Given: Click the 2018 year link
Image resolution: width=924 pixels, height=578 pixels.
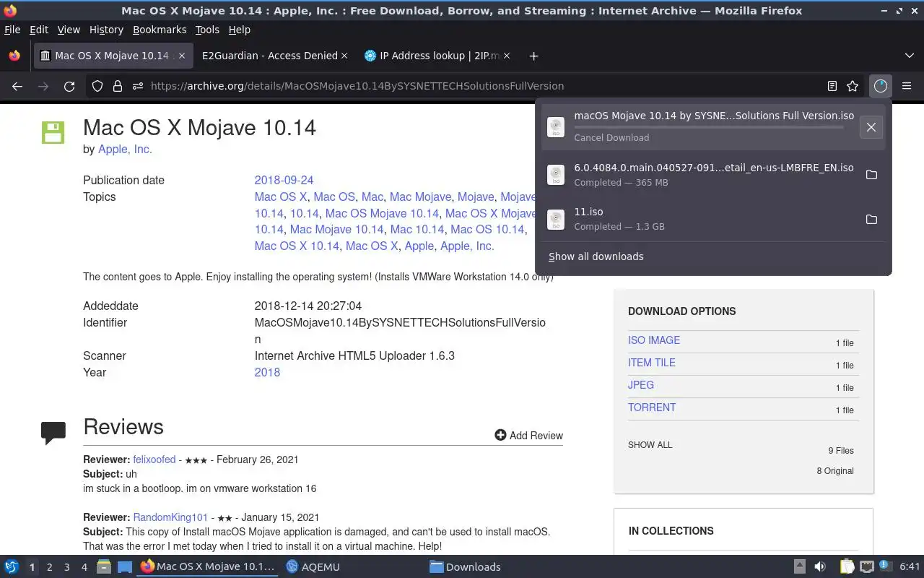Looking at the screenshot, I should (x=267, y=372).
